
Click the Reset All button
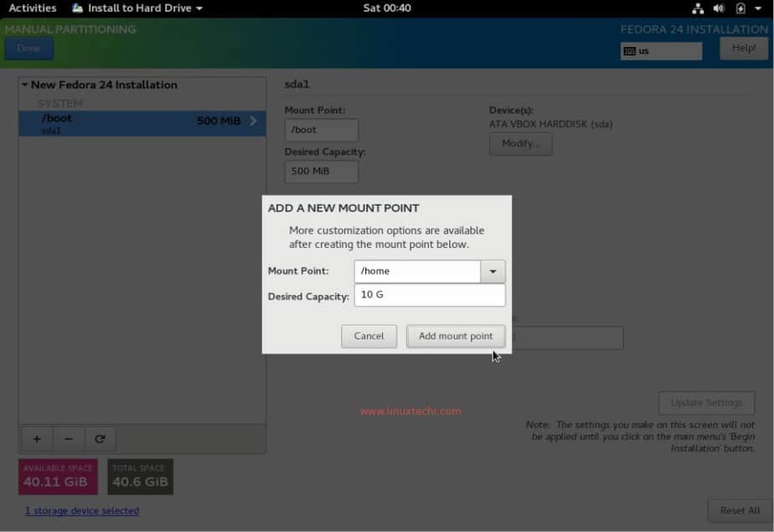(x=740, y=511)
